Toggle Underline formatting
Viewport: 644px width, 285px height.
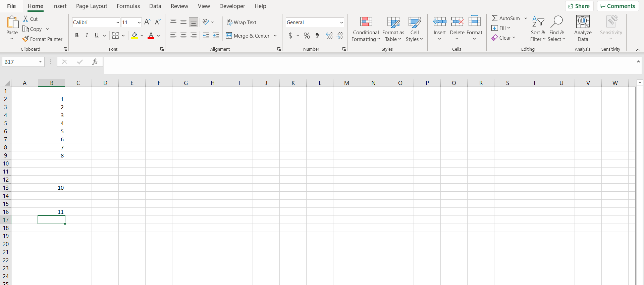[97, 36]
